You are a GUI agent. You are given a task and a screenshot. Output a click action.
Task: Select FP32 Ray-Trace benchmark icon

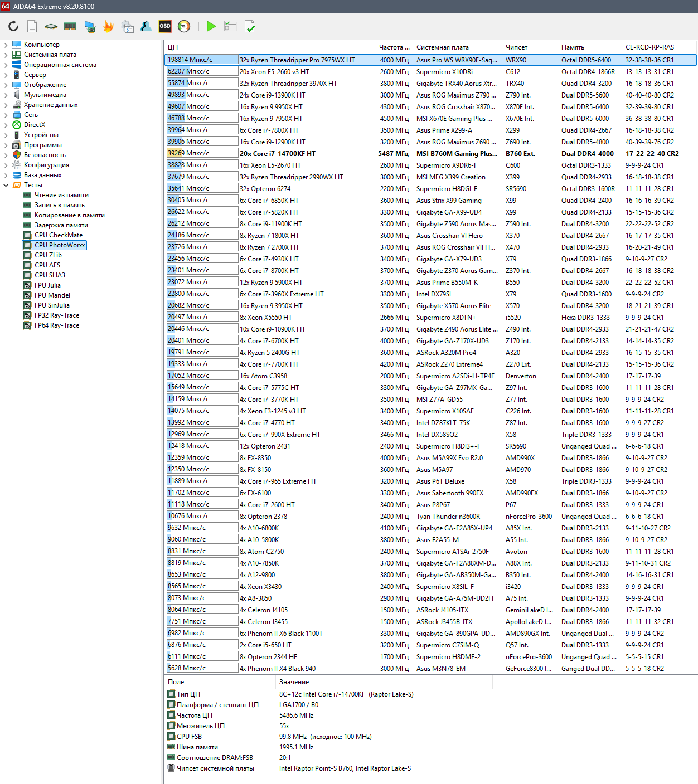[x=27, y=315]
